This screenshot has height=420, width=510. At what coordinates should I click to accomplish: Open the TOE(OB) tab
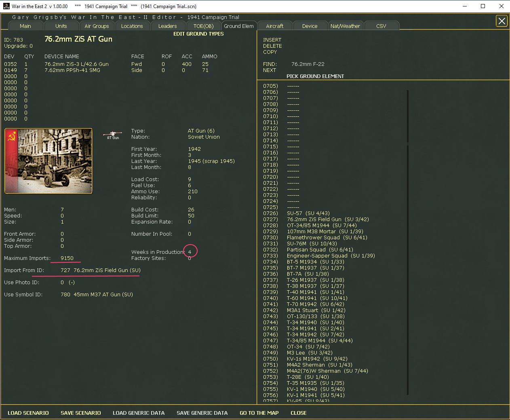point(203,26)
